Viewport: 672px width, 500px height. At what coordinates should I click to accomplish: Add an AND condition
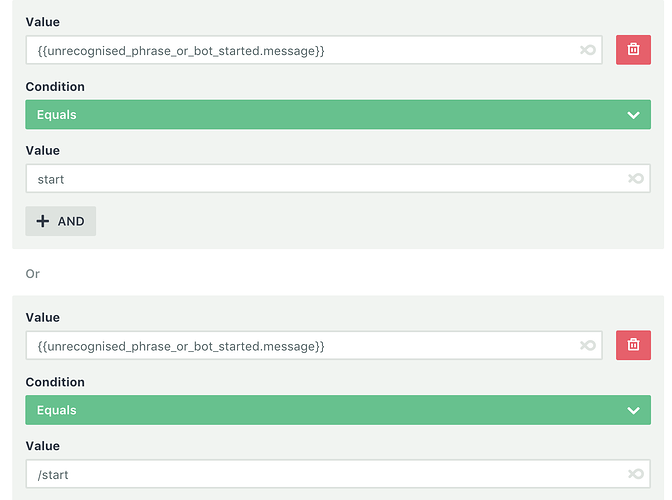click(60, 221)
